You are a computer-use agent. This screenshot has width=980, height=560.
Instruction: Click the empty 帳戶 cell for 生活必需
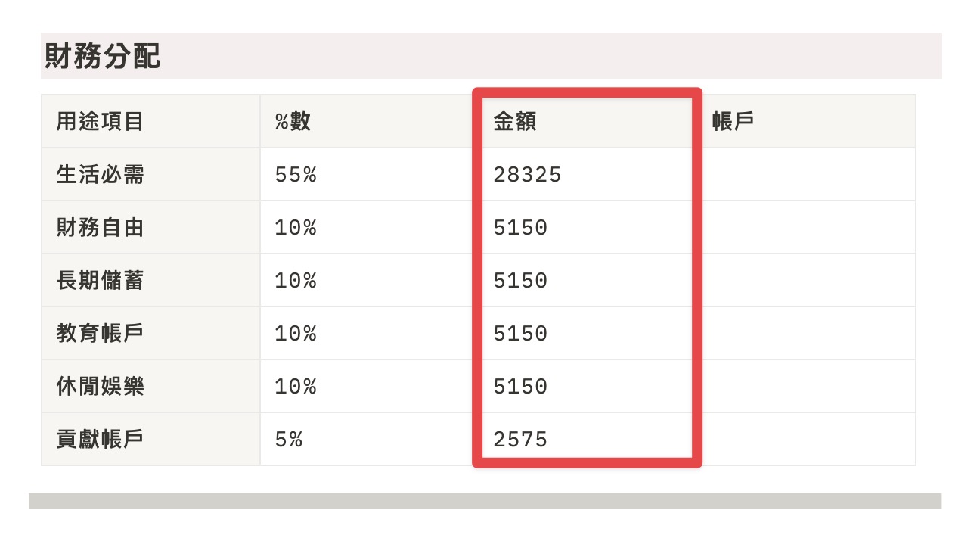806,174
